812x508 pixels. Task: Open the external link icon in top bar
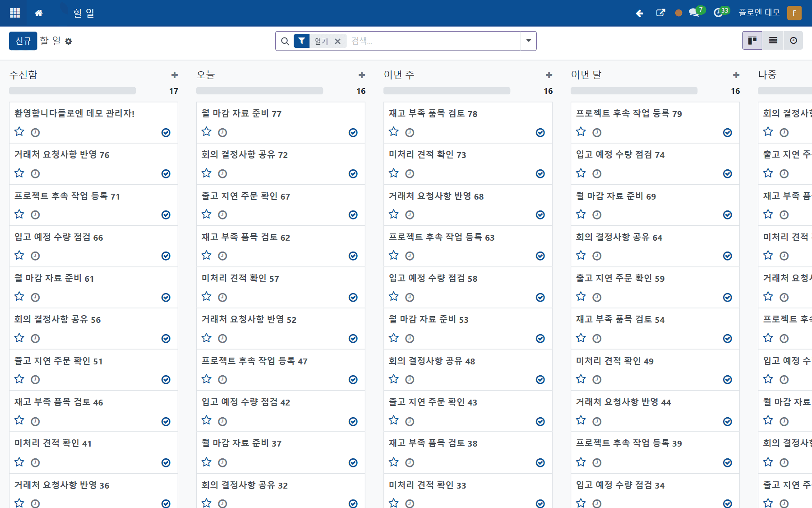coord(660,13)
